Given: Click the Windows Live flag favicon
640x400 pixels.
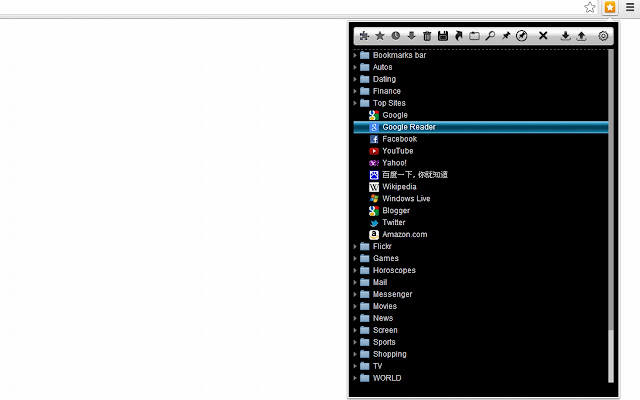Looking at the screenshot, I should 374,199.
